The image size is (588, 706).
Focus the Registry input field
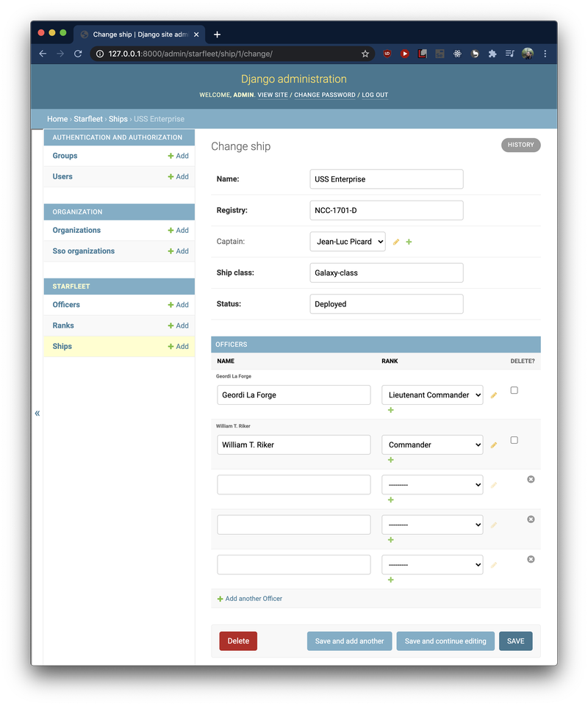pos(387,210)
